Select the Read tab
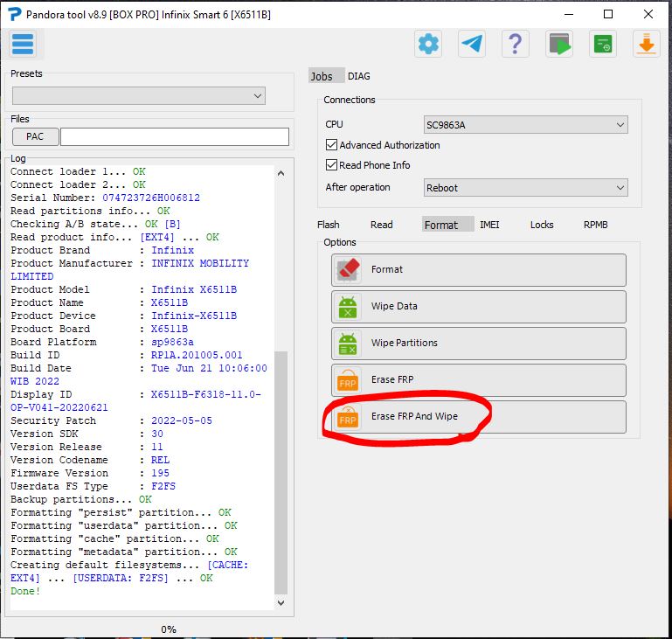The image size is (672, 639). pos(381,225)
